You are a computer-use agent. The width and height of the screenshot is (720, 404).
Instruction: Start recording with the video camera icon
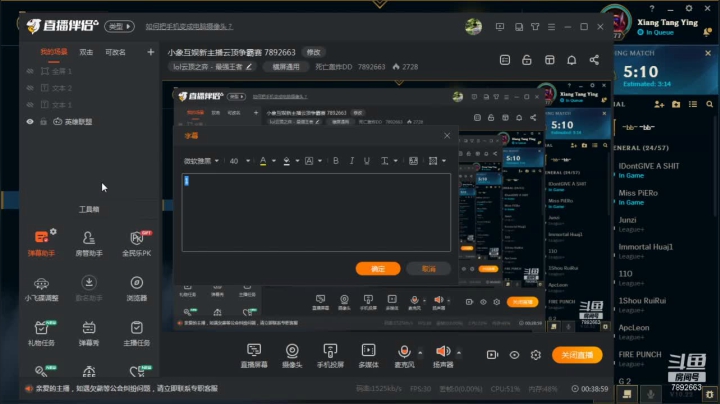pyautogui.click(x=492, y=355)
